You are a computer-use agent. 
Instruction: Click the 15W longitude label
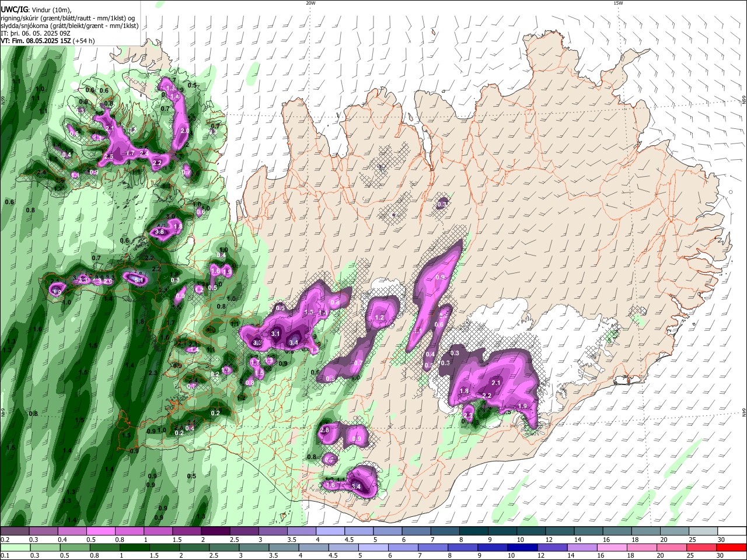pyautogui.click(x=617, y=3)
